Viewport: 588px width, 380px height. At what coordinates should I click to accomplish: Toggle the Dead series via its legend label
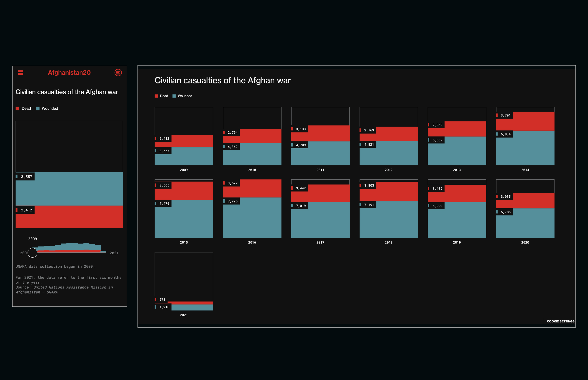coord(26,108)
